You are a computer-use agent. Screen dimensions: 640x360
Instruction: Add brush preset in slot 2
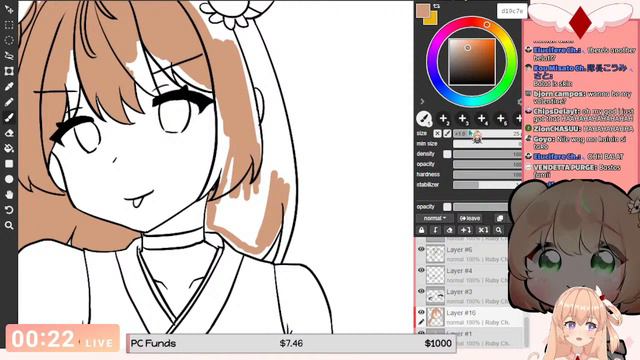(443, 119)
